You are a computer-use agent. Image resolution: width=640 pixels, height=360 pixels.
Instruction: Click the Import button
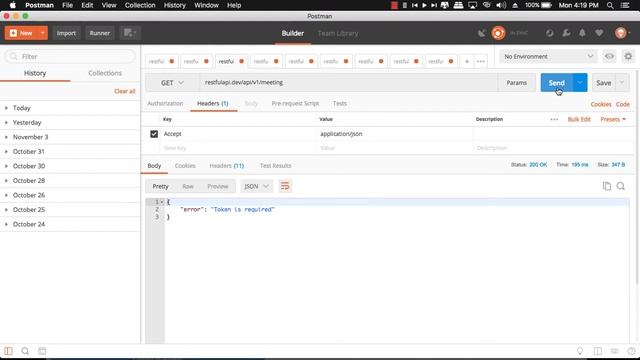click(x=66, y=33)
